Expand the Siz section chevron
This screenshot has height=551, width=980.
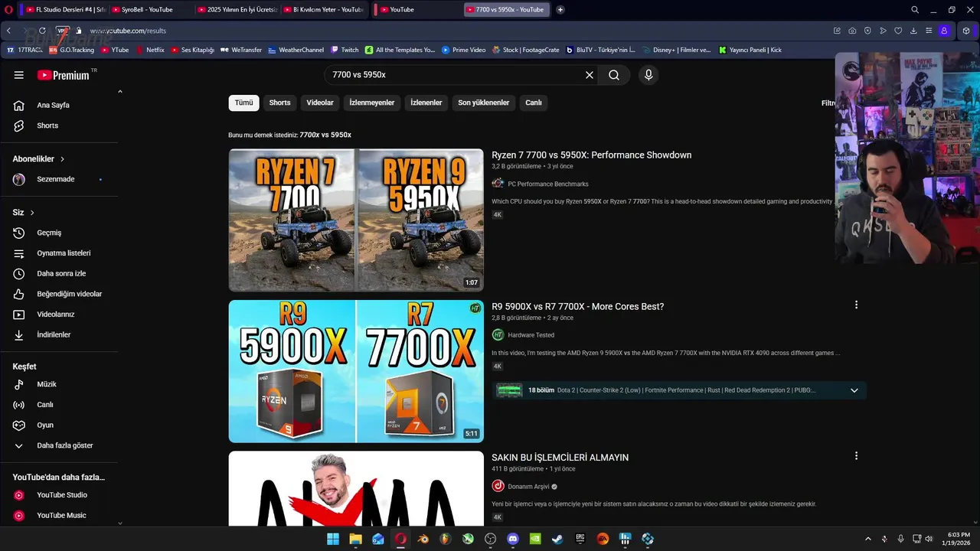32,213
